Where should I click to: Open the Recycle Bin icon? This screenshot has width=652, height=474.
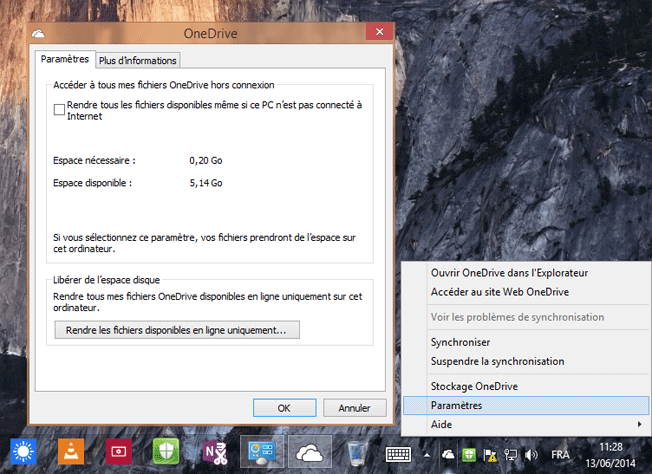coord(356,452)
